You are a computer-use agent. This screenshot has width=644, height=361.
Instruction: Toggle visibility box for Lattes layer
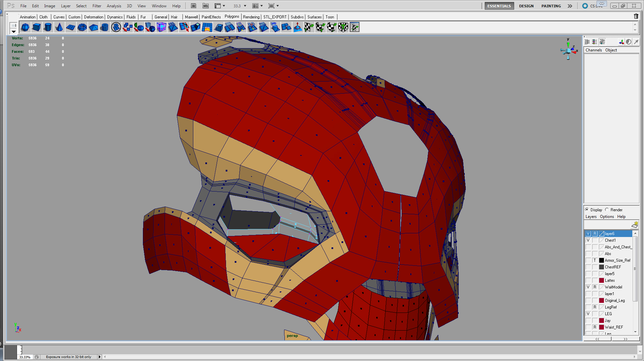click(588, 280)
